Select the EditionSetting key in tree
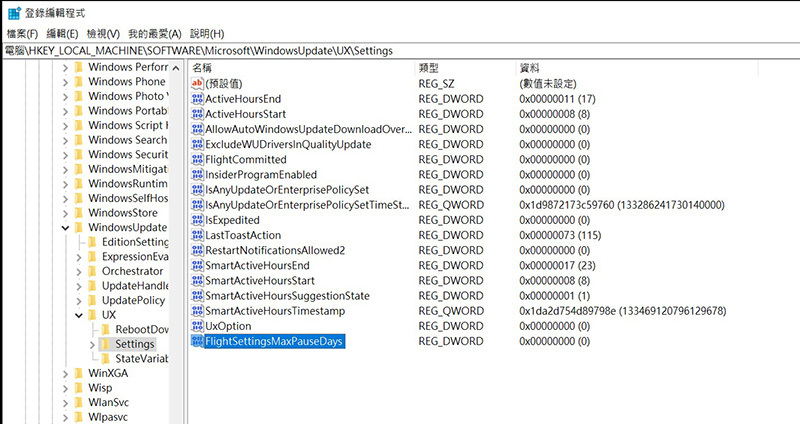This screenshot has width=800, height=424. point(135,241)
